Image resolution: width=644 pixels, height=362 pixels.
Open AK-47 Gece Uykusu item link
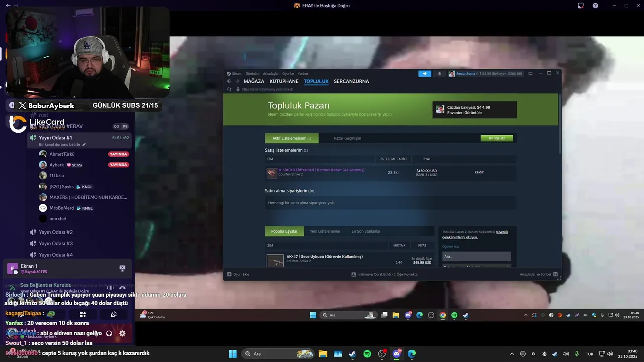(x=325, y=257)
